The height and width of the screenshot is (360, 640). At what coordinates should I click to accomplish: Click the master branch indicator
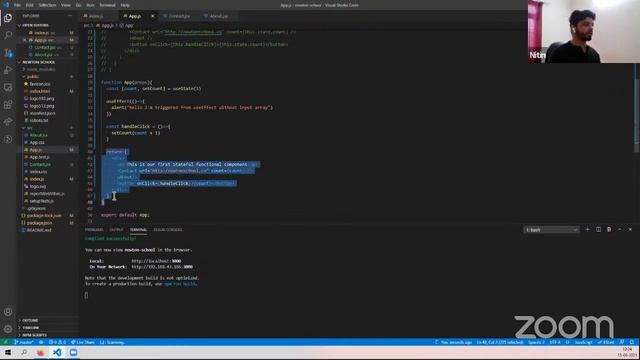pos(24,342)
